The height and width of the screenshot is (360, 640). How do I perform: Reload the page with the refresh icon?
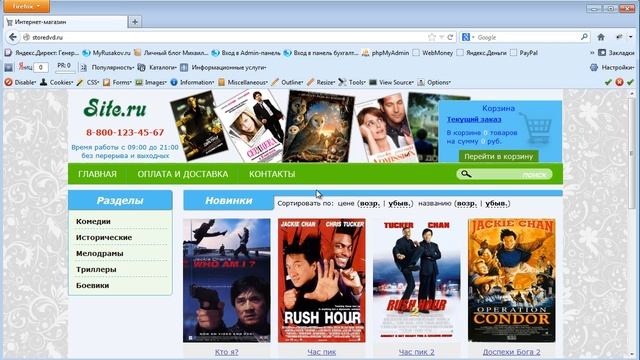click(x=450, y=37)
